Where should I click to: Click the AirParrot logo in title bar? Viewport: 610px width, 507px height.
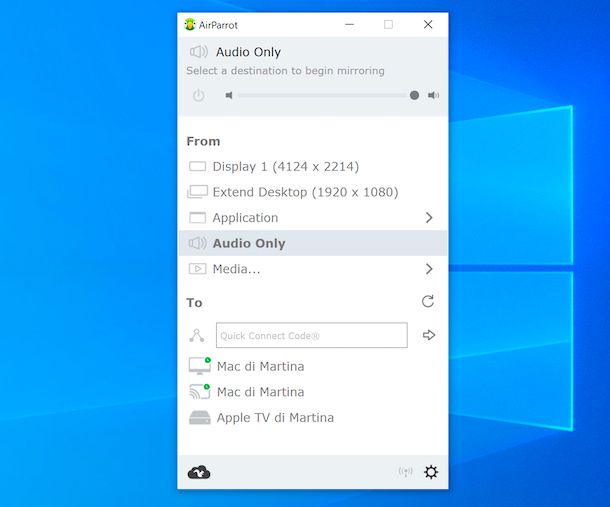pos(190,25)
